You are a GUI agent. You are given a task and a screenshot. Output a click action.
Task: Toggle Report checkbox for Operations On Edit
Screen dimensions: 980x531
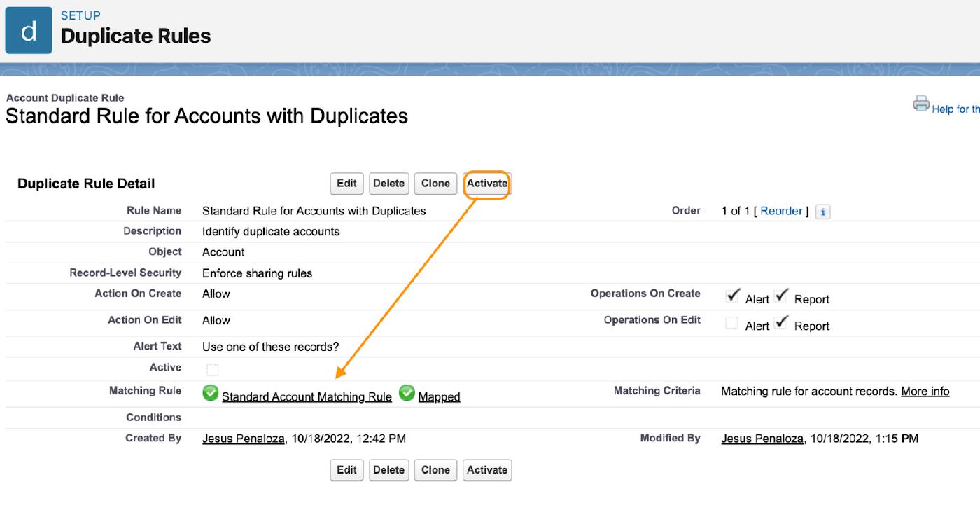(782, 323)
